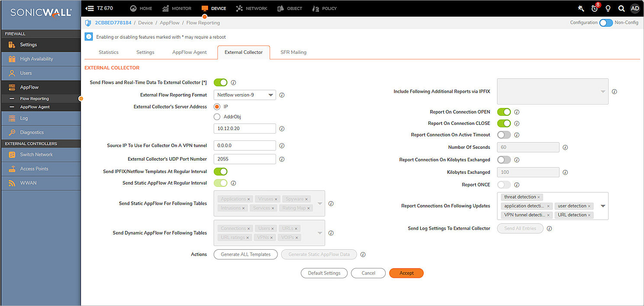The height and width of the screenshot is (306, 644).
Task: Apply changes with the Accept button
Action: pos(406,273)
